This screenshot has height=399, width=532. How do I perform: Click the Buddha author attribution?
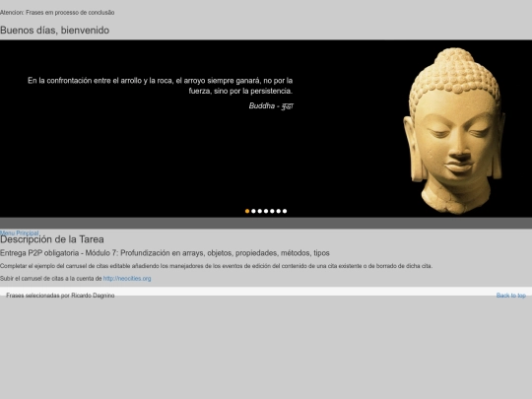pyautogui.click(x=271, y=105)
